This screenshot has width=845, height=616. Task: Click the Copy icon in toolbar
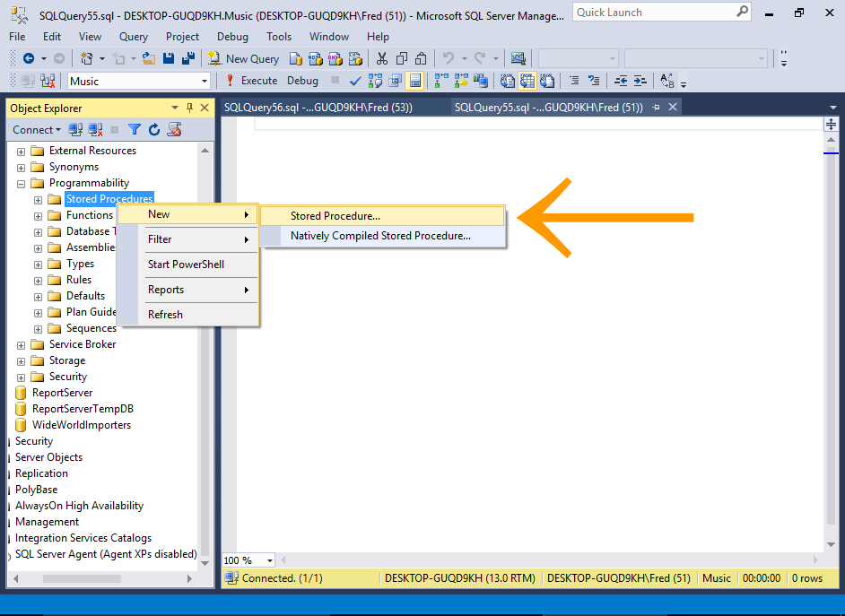pos(402,58)
